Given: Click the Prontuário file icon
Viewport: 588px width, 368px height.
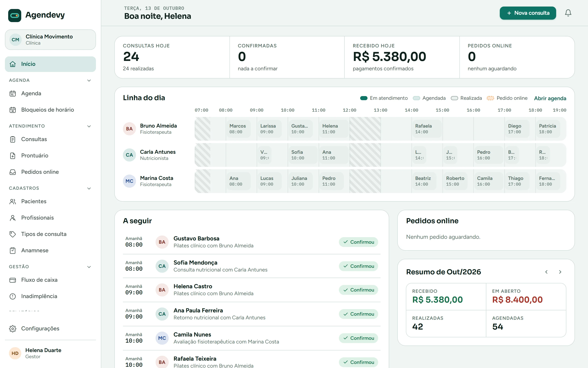Looking at the screenshot, I should pos(13,156).
